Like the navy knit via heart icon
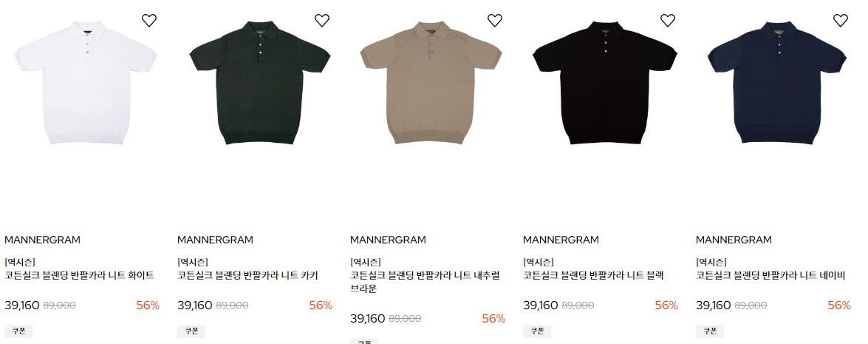The image size is (868, 344). click(841, 21)
